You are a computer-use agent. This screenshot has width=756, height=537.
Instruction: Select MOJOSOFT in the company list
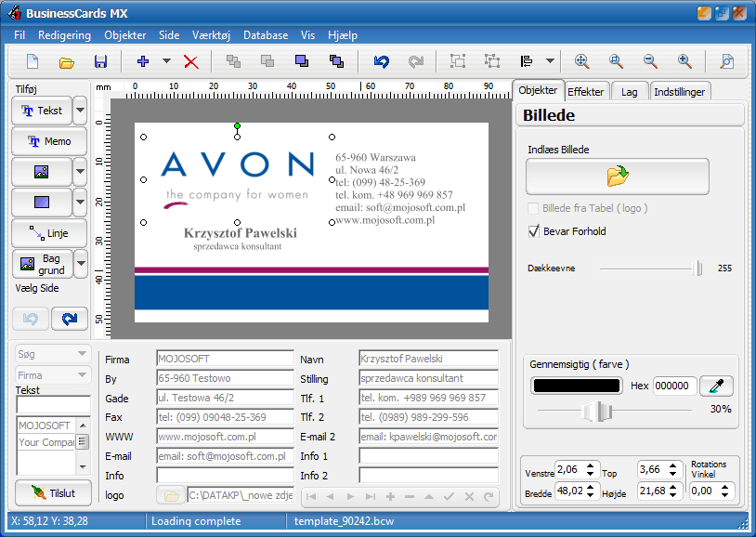click(45, 426)
